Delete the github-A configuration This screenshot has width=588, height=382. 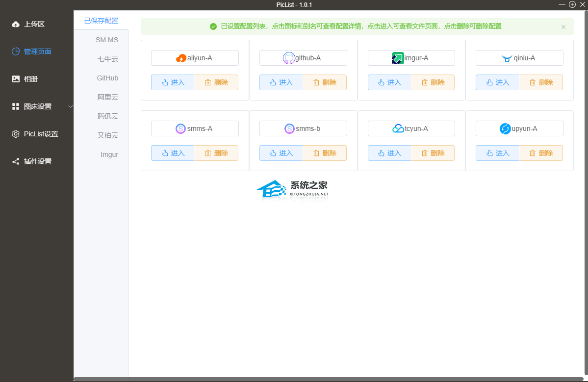tap(324, 82)
